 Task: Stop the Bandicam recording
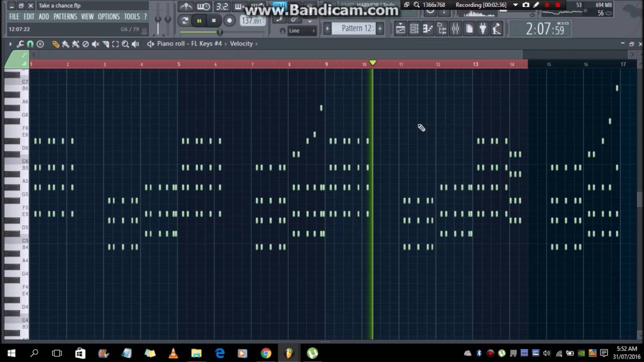[557, 5]
